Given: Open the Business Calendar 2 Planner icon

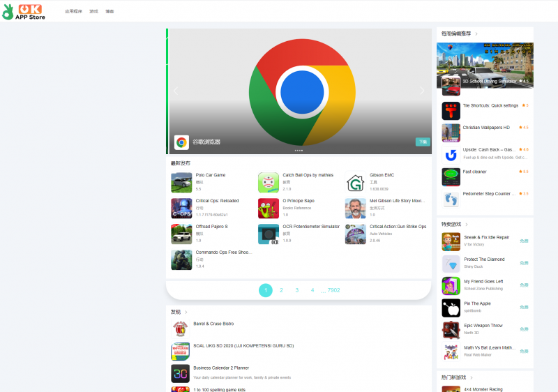Looking at the screenshot, I should click(x=181, y=373).
